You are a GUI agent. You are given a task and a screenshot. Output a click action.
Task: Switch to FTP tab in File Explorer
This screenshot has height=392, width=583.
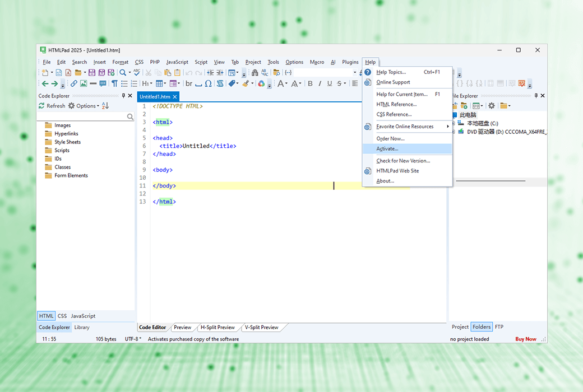coord(499,327)
